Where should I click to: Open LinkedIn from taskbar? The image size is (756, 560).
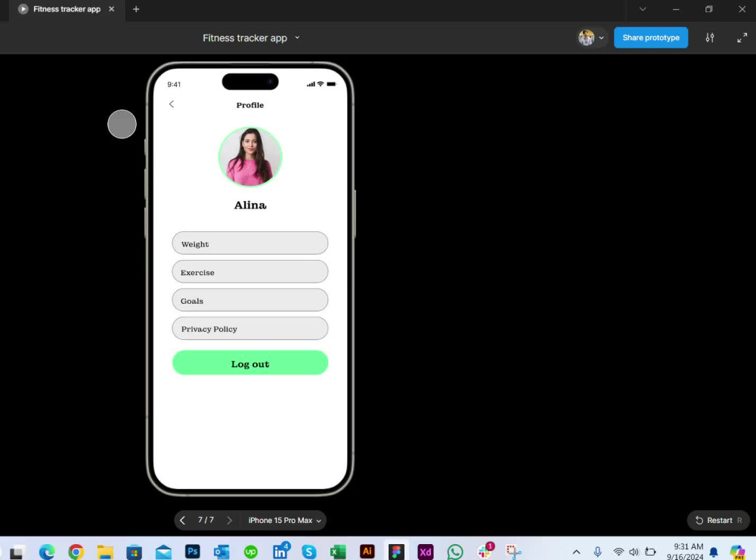point(280,552)
